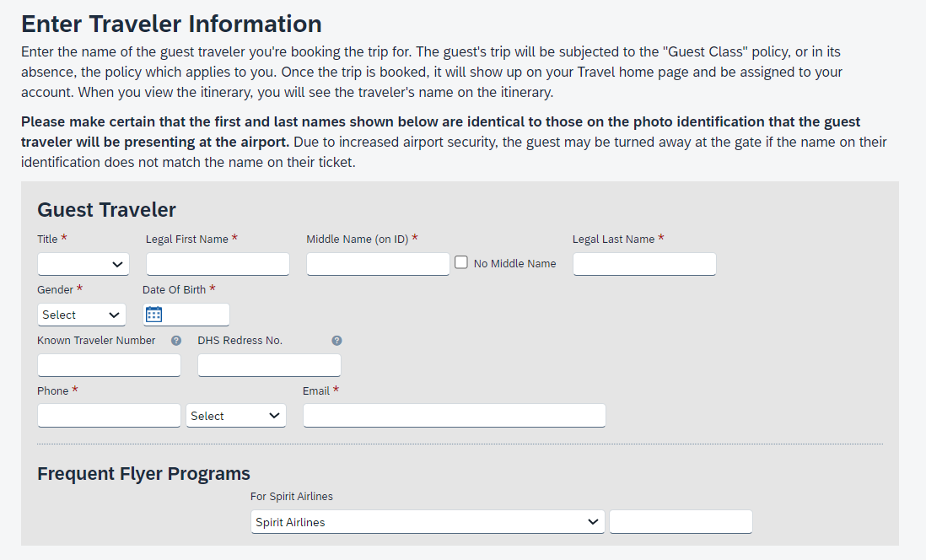Click the Legal Last Name field

pos(644,264)
